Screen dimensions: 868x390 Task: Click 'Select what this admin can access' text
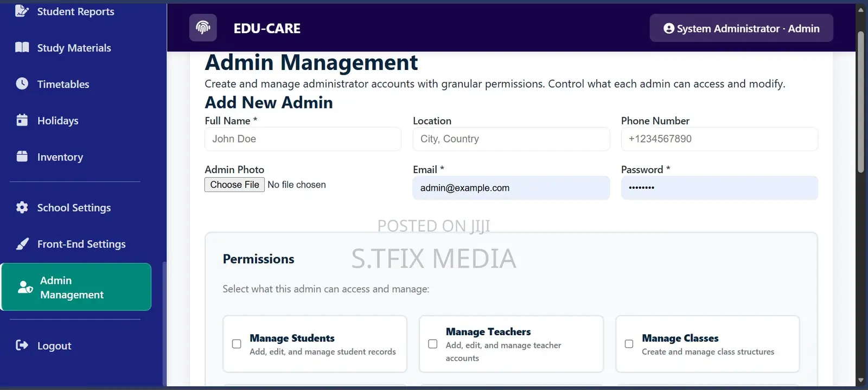[325, 289]
